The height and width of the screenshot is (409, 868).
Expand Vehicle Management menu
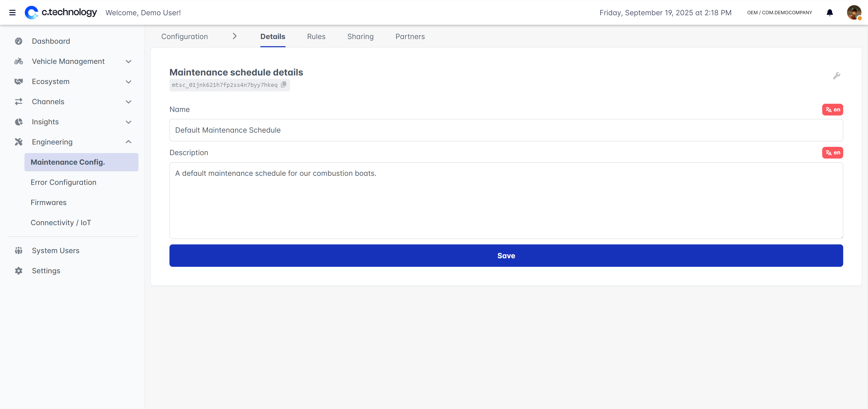point(68,61)
